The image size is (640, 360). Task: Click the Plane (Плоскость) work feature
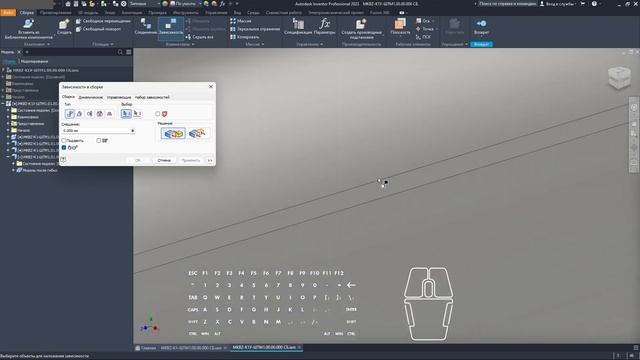point(400,27)
